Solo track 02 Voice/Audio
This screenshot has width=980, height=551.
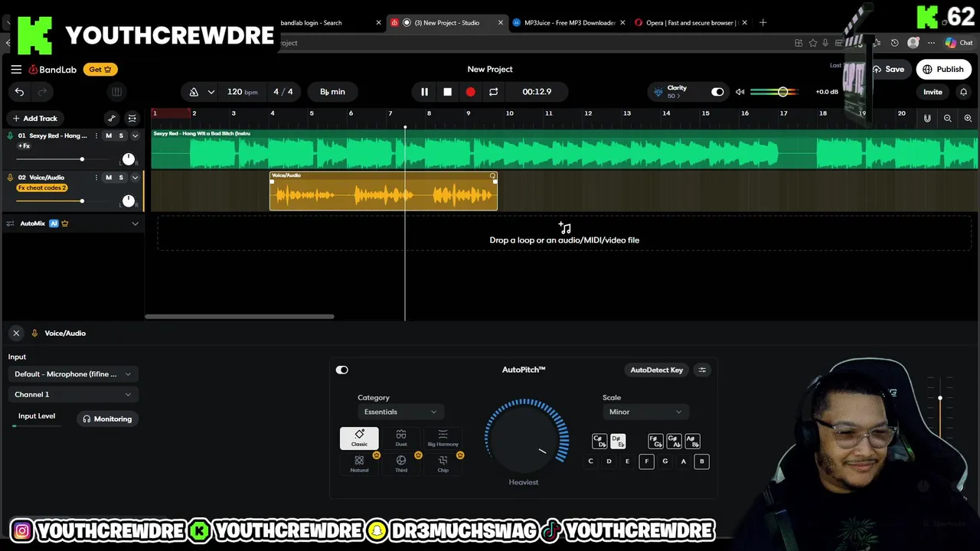click(x=121, y=178)
